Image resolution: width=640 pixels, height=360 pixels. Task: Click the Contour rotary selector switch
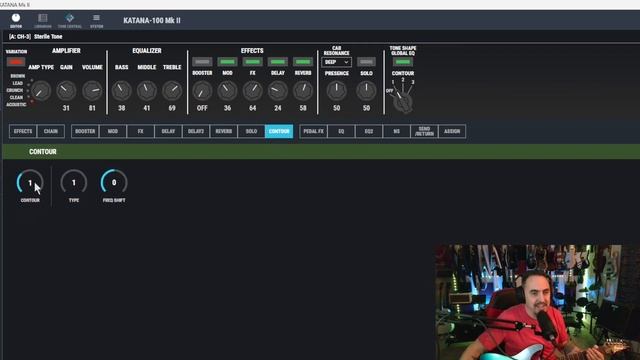pos(403,102)
